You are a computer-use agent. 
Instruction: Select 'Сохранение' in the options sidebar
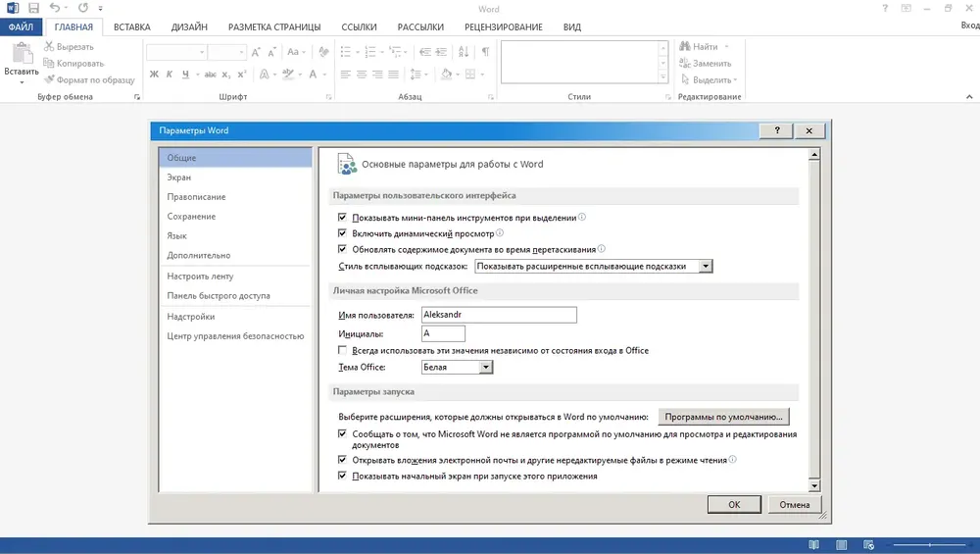point(191,216)
